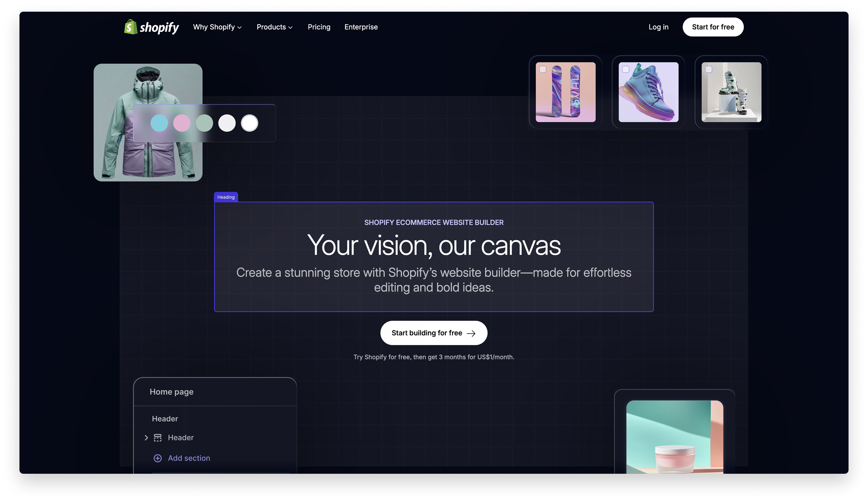This screenshot has height=501, width=868.
Task: Open the Why Shopify dropdown menu
Action: point(217,27)
